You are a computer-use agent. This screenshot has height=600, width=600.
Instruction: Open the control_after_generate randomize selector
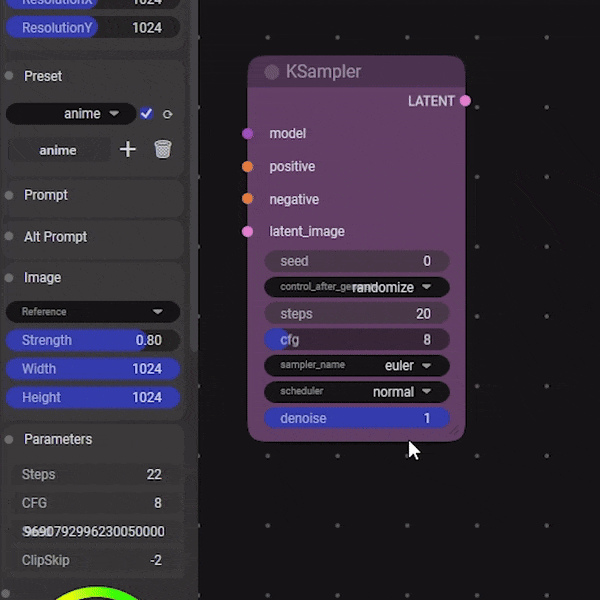pos(357,287)
